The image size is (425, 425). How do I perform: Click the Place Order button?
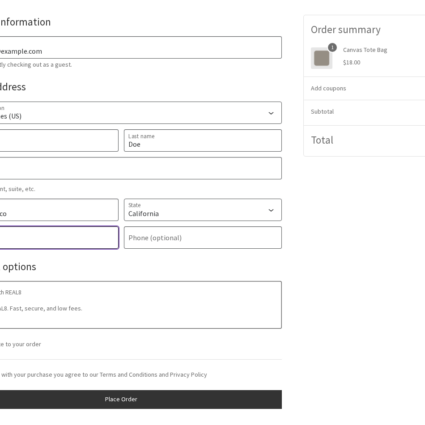[x=140, y=399]
